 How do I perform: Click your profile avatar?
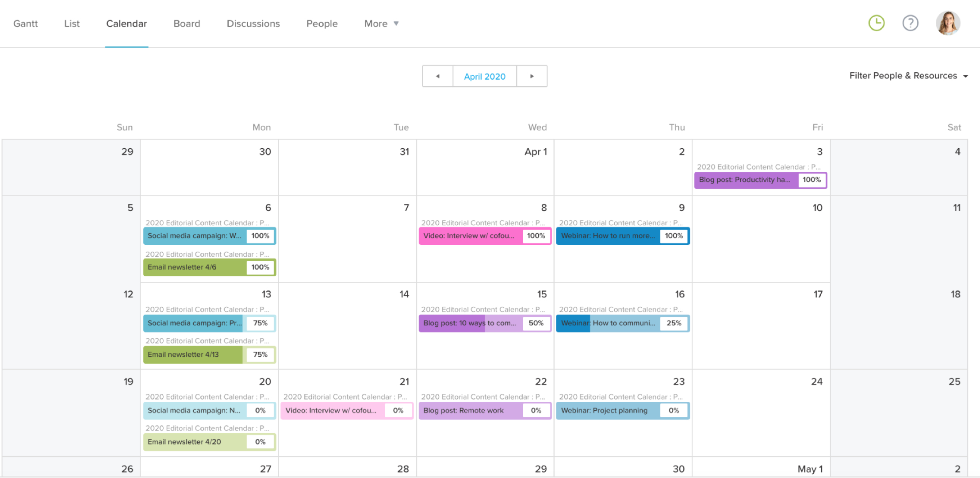[948, 23]
